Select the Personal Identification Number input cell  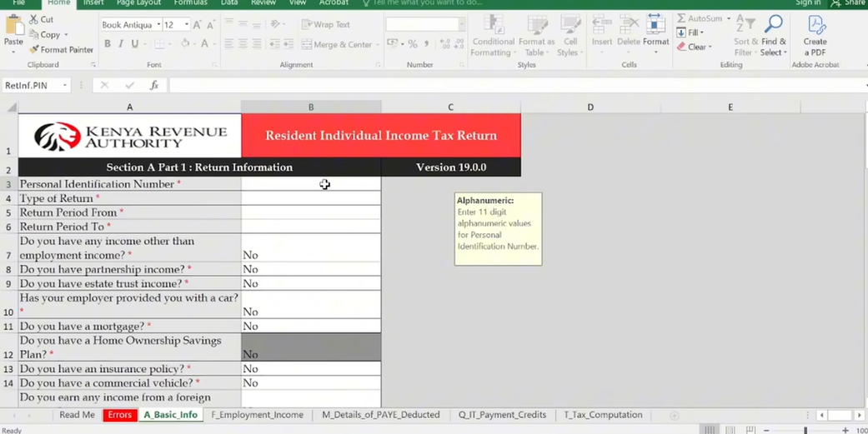[x=311, y=184]
